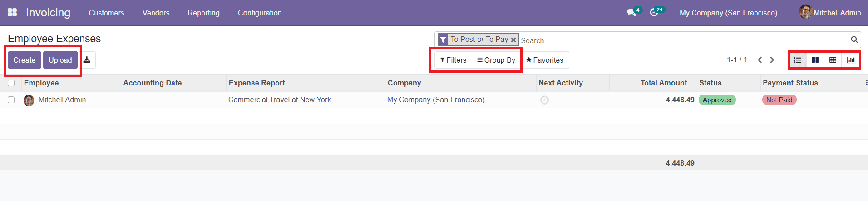
Task: Sort by Status column header
Action: click(x=710, y=83)
